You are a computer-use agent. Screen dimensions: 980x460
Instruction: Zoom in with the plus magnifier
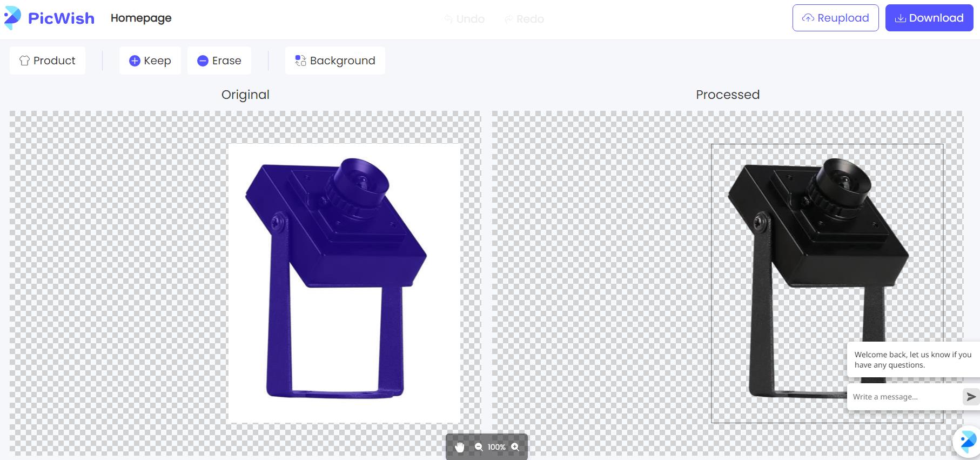tap(515, 447)
